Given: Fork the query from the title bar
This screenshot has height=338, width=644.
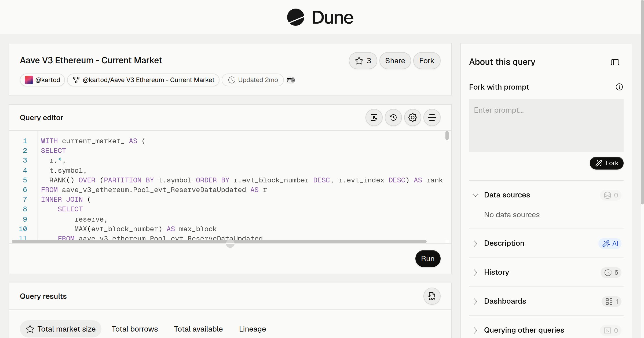Looking at the screenshot, I should (x=427, y=61).
